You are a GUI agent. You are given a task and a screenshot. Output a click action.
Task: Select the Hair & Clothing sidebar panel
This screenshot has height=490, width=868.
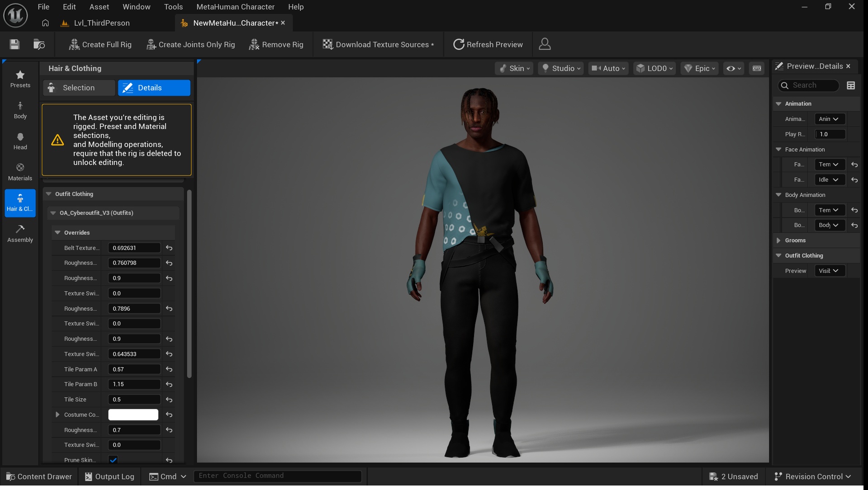(20, 203)
